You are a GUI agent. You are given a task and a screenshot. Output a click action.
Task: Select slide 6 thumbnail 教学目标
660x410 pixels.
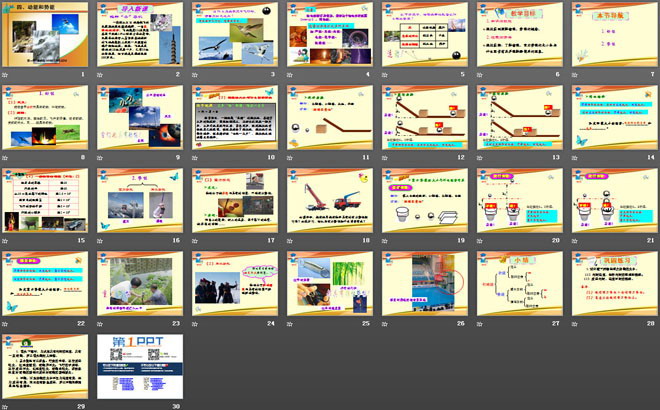[520, 35]
